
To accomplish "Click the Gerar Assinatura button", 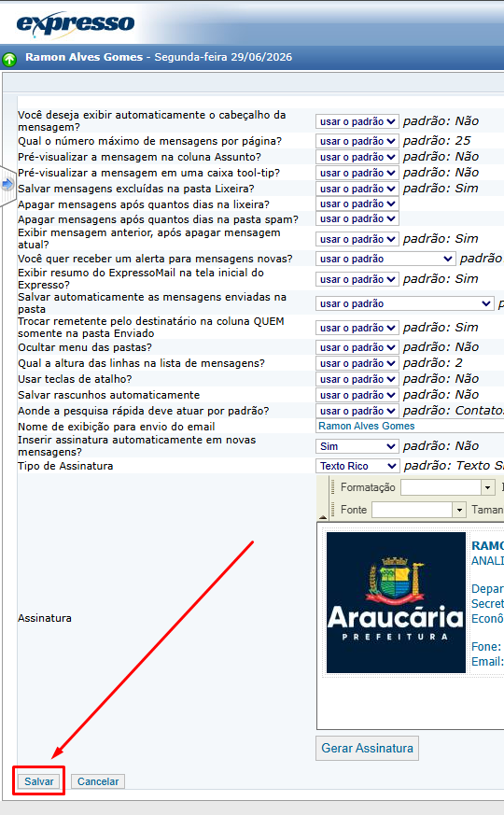I will 367,748.
